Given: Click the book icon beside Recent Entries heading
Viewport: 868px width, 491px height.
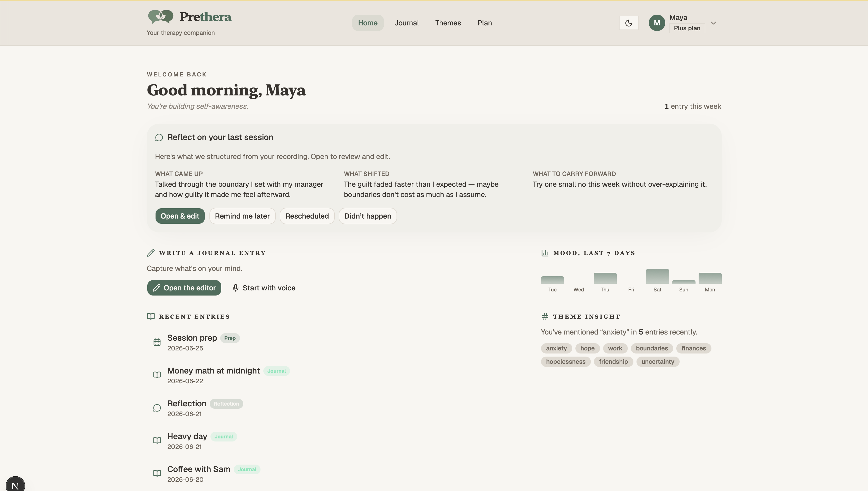Looking at the screenshot, I should point(151,317).
